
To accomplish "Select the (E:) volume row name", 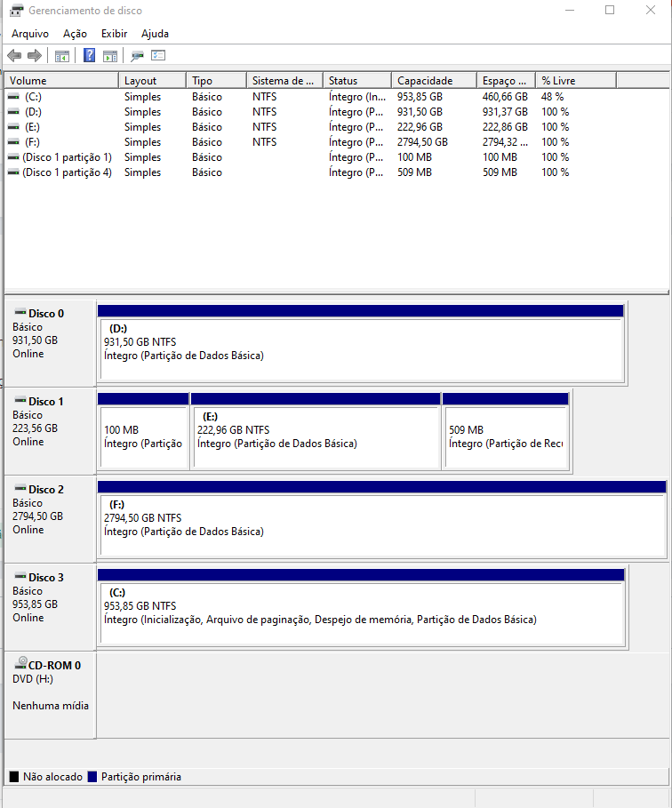I will 33,127.
